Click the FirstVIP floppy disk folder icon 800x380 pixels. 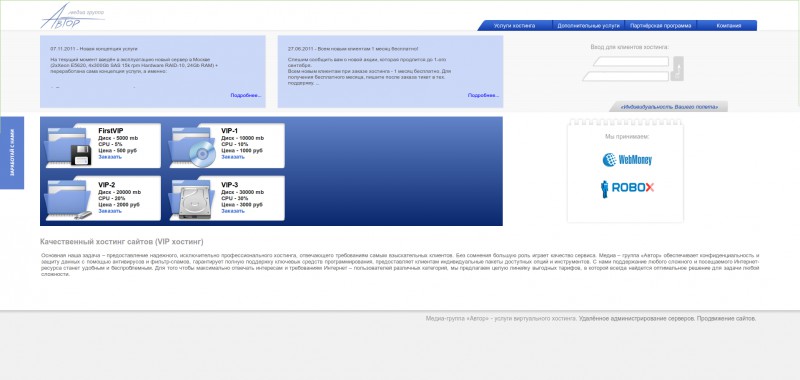tap(68, 147)
